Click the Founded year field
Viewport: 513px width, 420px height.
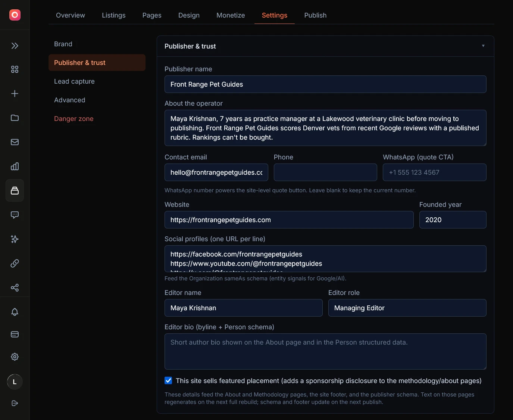pos(453,220)
